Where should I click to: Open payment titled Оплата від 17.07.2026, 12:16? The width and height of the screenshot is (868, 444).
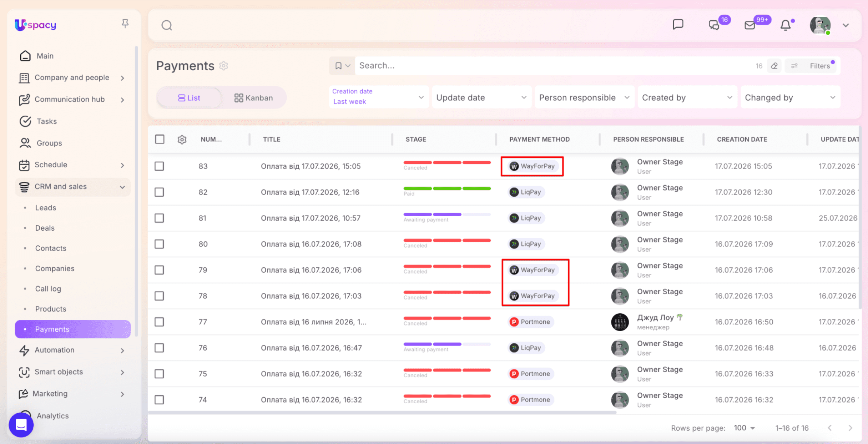310,192
